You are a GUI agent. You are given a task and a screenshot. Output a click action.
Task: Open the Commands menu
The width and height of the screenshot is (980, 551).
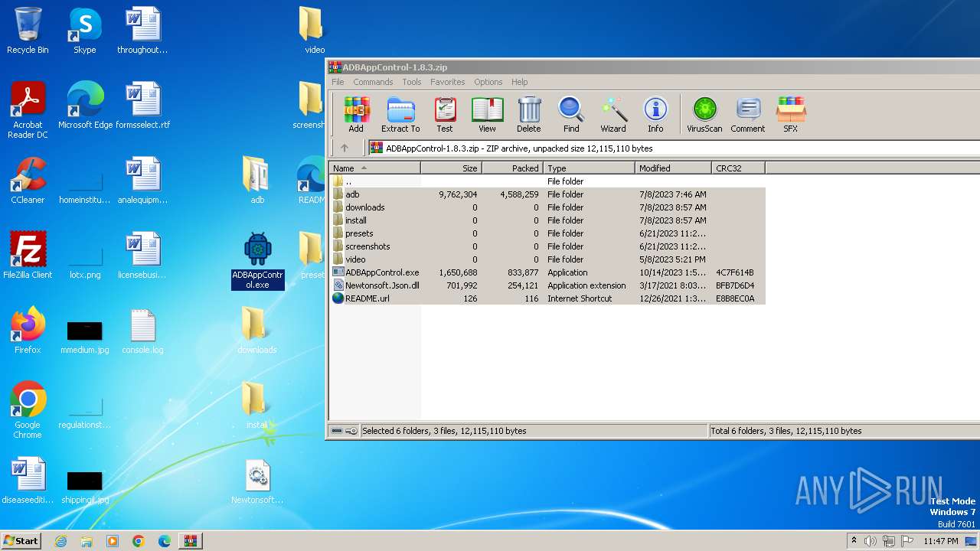373,82
